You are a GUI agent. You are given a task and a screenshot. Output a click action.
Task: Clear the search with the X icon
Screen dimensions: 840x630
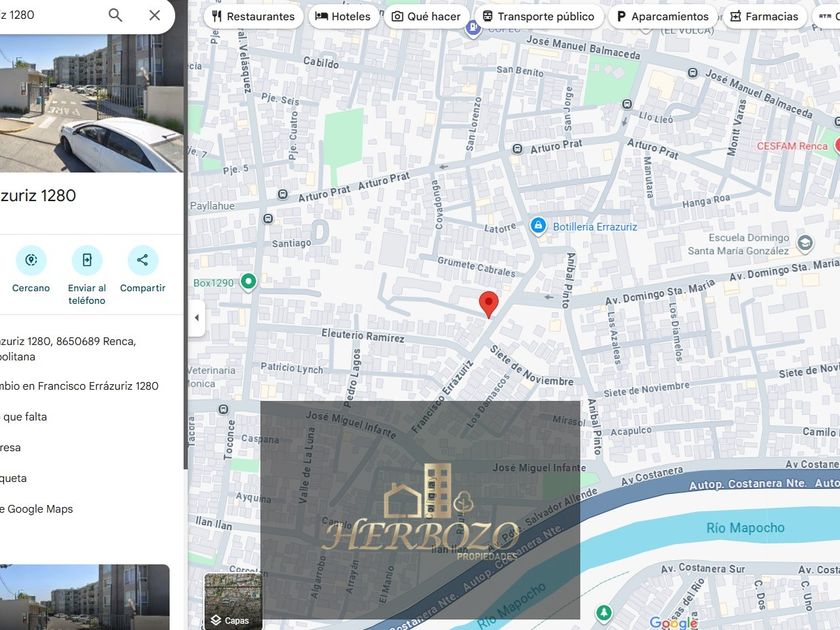pos(155,15)
